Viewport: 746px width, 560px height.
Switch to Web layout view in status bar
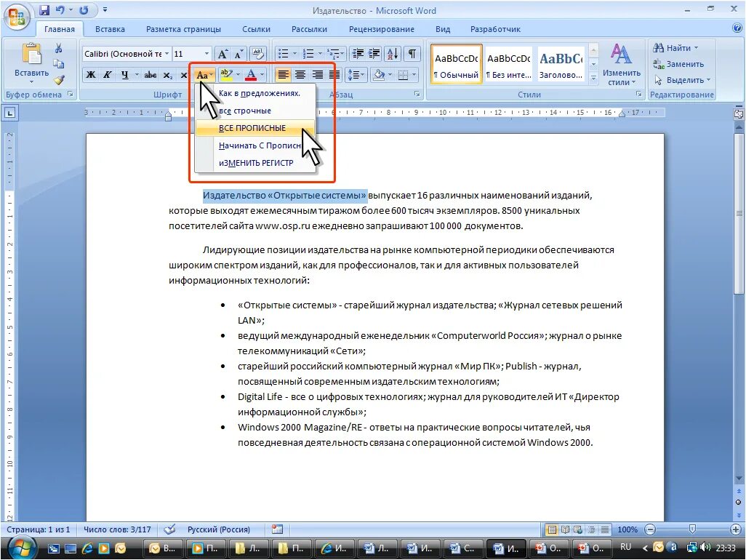(x=578, y=529)
